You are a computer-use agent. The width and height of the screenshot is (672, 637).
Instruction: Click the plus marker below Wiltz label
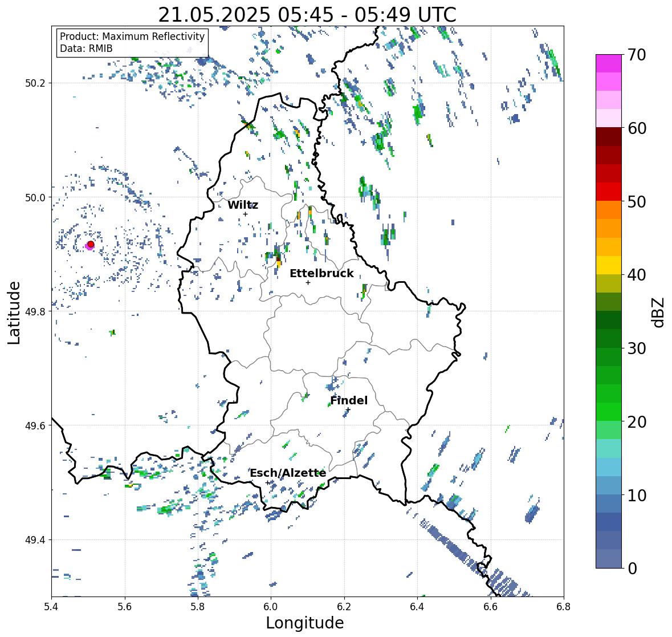click(x=246, y=214)
